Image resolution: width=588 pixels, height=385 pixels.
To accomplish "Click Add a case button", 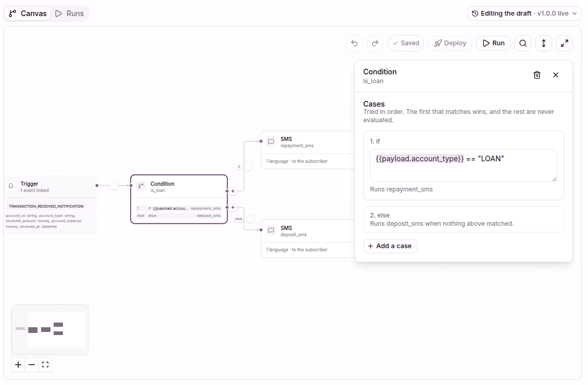I will click(x=390, y=246).
